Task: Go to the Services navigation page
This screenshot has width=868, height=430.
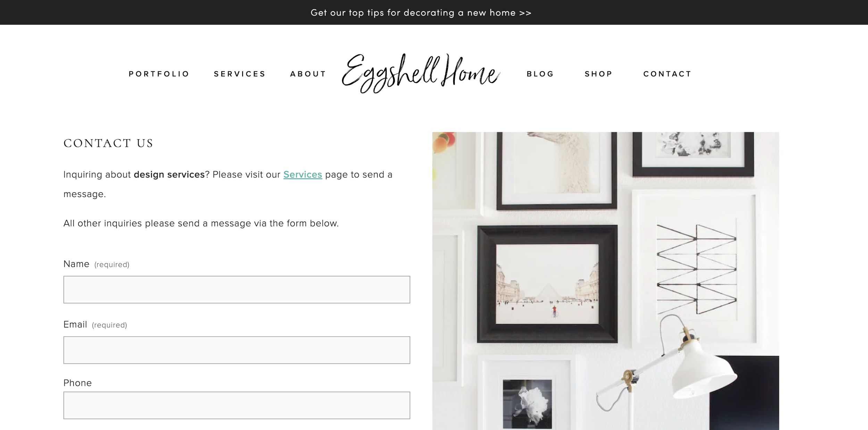Action: 240,74
